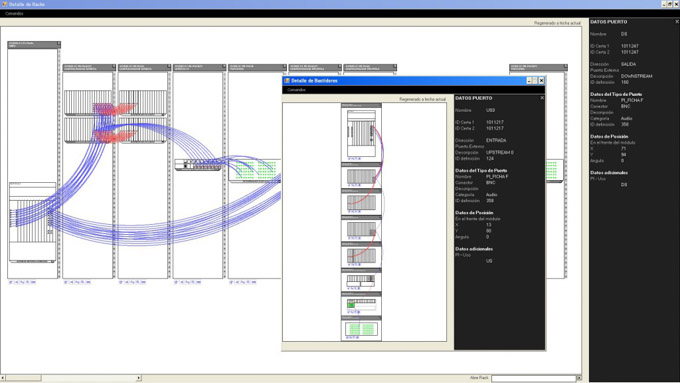This screenshot has width=680, height=383.
Task: Click the corner icon on first rack header
Action: click(x=59, y=43)
